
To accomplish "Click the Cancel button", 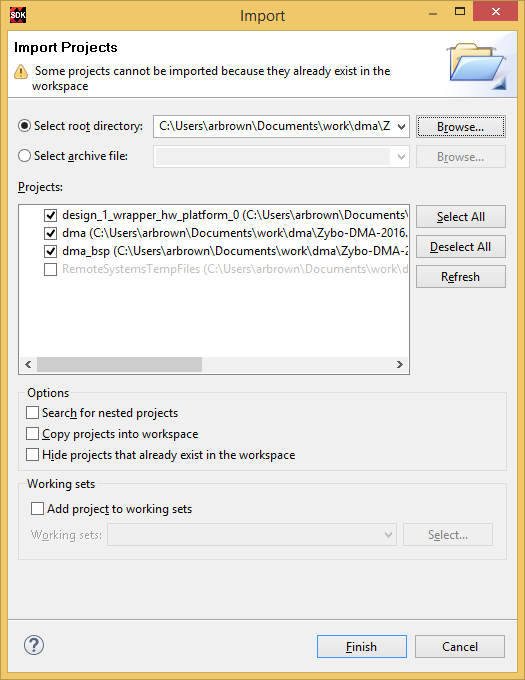I will point(460,647).
